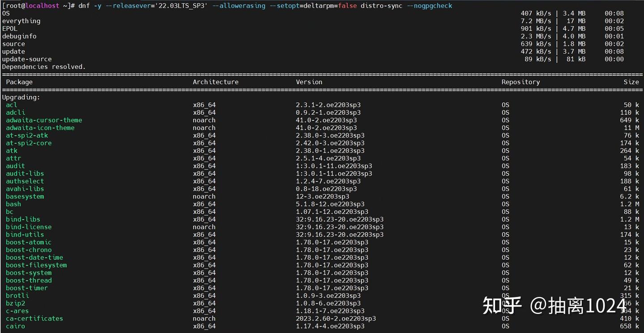Click the Package column header
Viewport: 644px width, 333px height.
20,82
